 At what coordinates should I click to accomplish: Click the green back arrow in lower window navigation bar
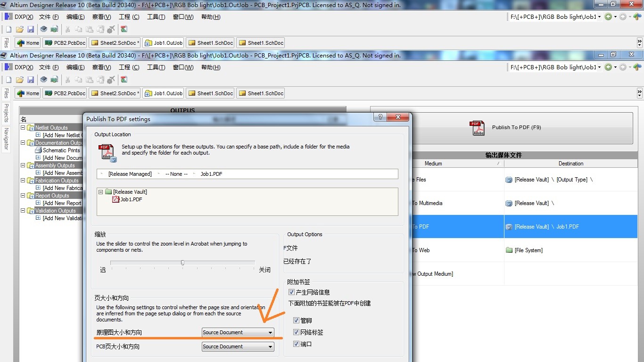click(608, 67)
